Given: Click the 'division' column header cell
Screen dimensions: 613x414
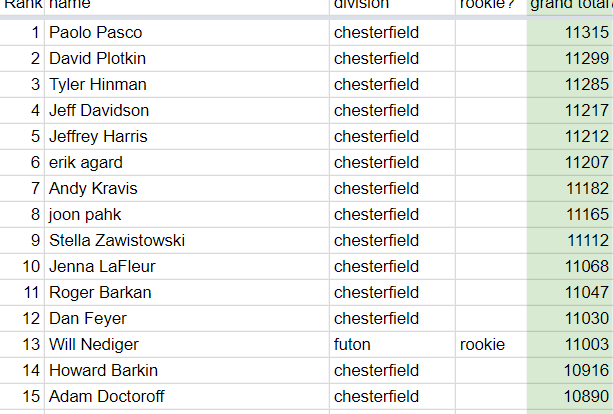Looking at the screenshot, I should 391,6.
